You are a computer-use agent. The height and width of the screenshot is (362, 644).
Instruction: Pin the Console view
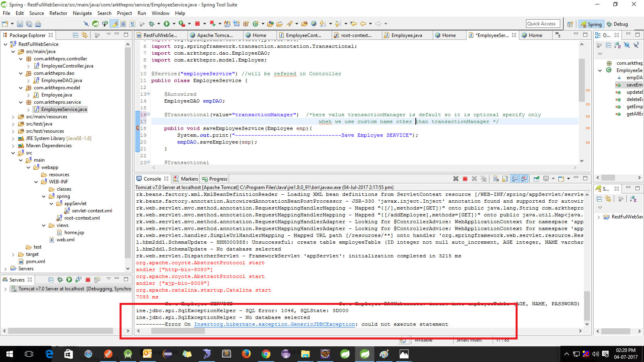tap(537, 178)
